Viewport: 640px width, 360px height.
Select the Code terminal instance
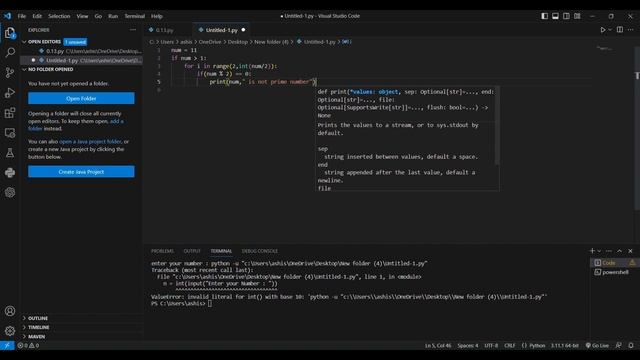click(x=614, y=263)
